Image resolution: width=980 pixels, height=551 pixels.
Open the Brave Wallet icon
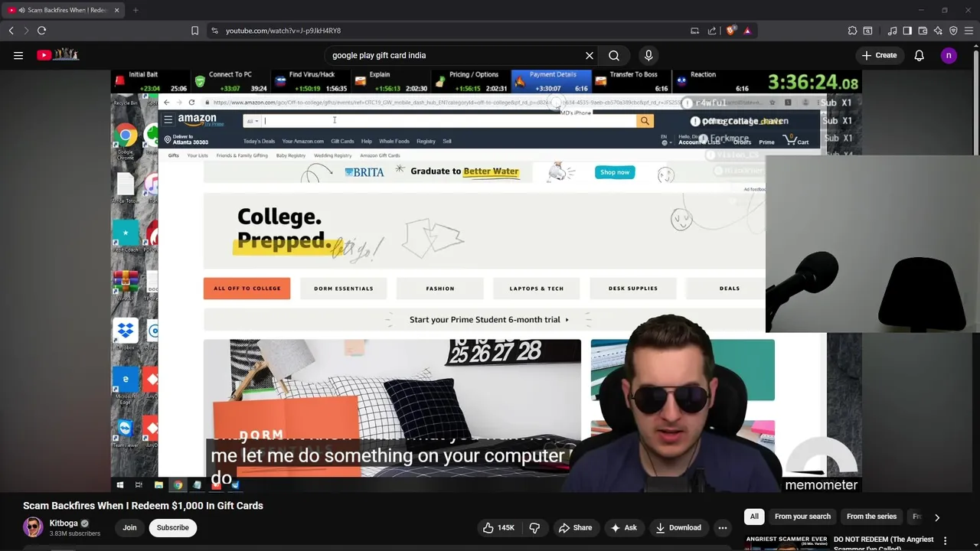point(923,31)
